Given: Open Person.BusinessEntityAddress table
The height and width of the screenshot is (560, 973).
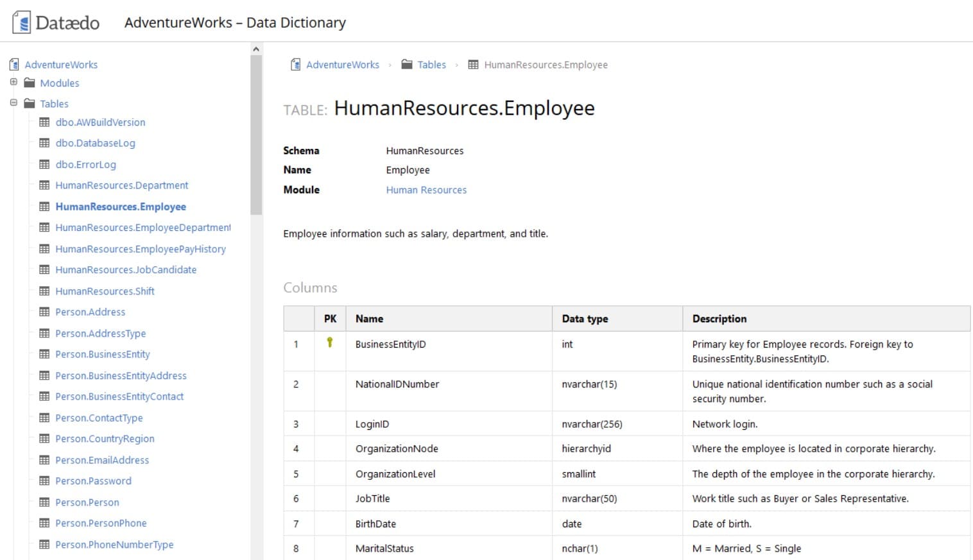Looking at the screenshot, I should click(x=121, y=376).
